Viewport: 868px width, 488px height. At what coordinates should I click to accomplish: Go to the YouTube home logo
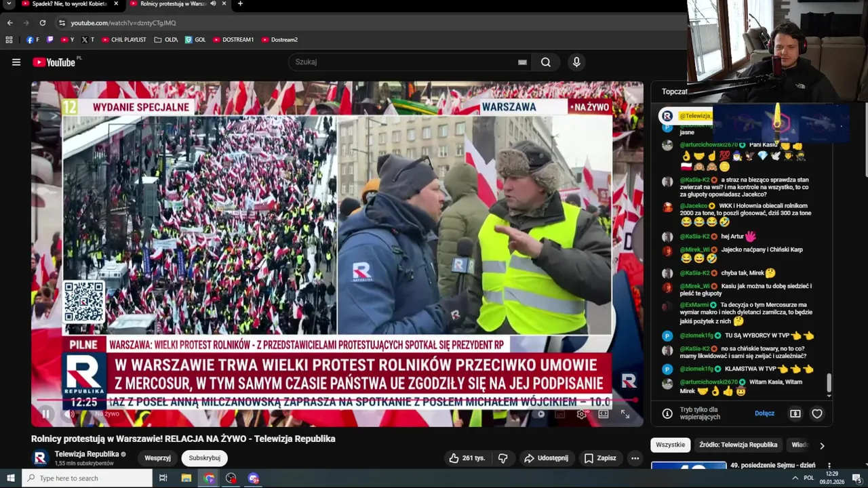(54, 62)
